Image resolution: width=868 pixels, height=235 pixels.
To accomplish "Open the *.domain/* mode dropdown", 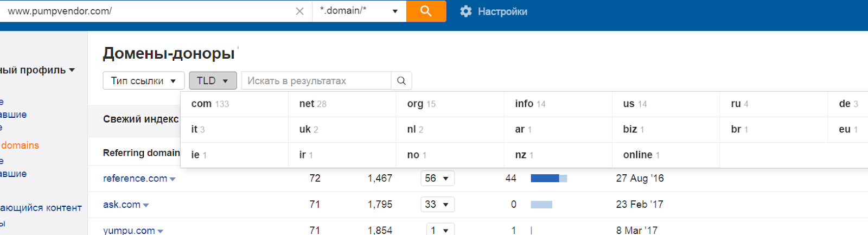I will coord(359,11).
